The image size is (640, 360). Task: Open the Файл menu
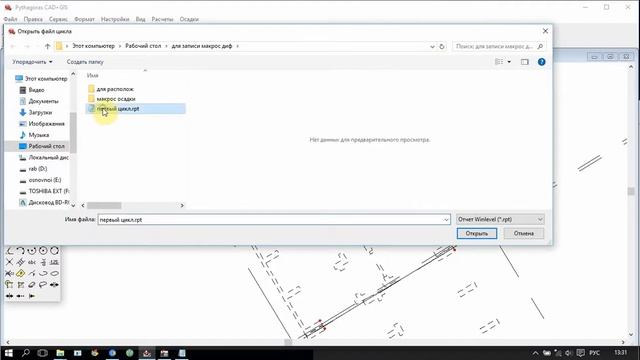coord(11,19)
